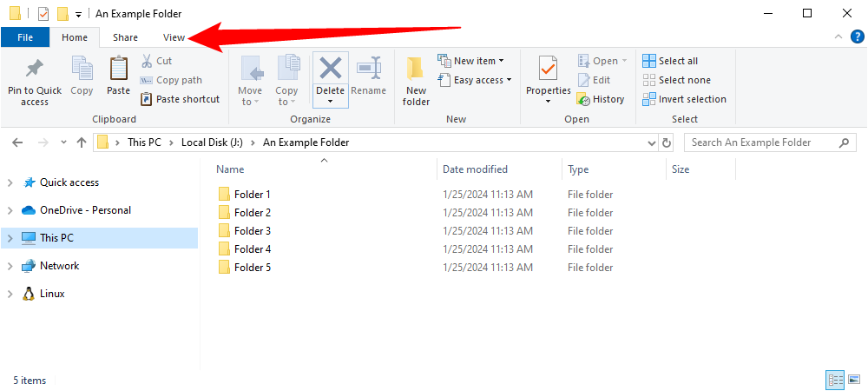This screenshot has height=391, width=868.
Task: Open the Move to menu
Action: pos(250,81)
